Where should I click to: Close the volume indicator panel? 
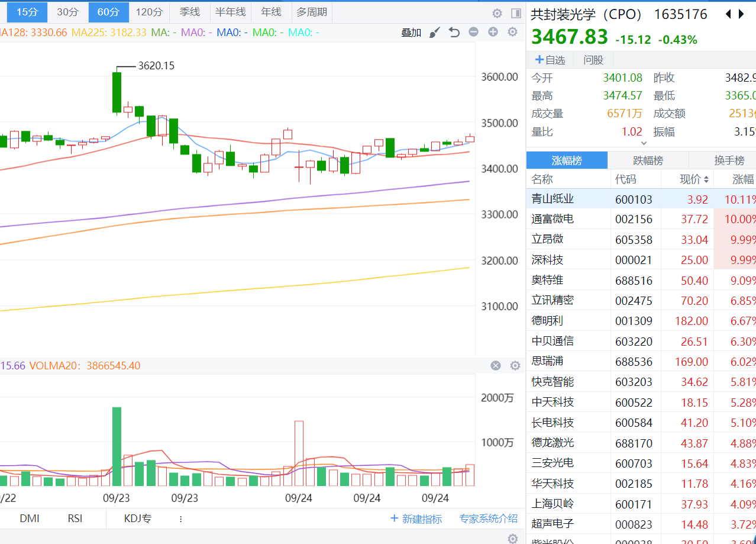click(x=496, y=366)
